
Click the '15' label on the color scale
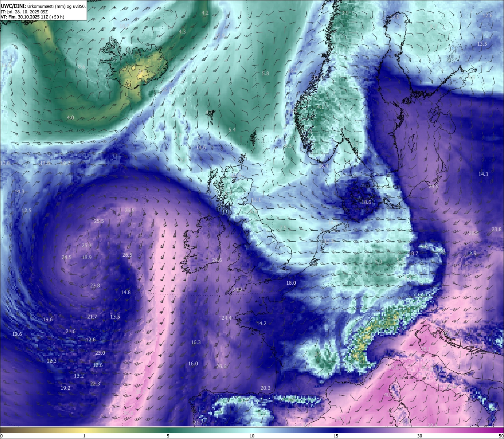coord(336,436)
